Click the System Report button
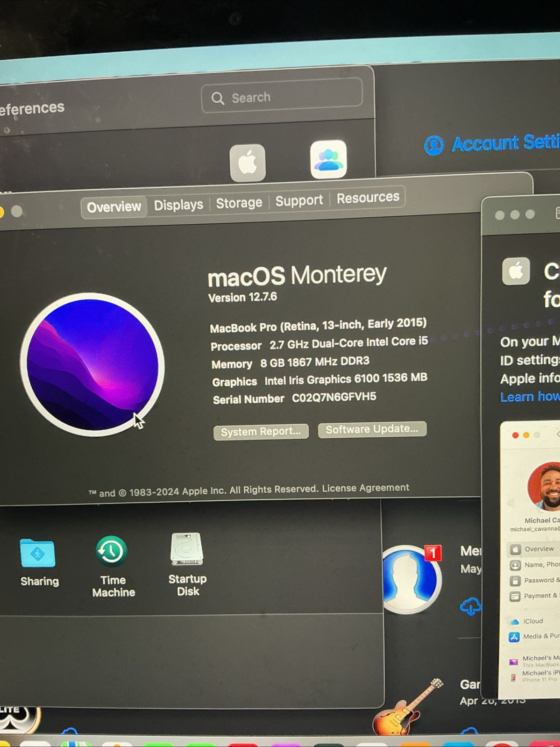The image size is (560, 747). [x=261, y=432]
